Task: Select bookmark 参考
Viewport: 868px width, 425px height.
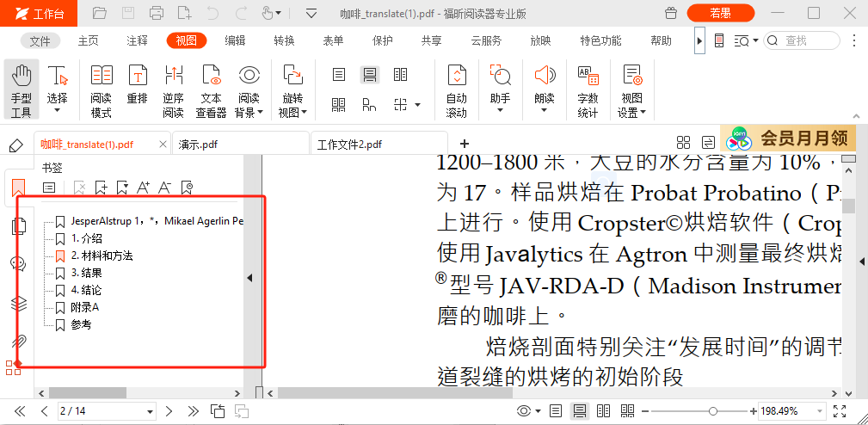Action: point(82,325)
